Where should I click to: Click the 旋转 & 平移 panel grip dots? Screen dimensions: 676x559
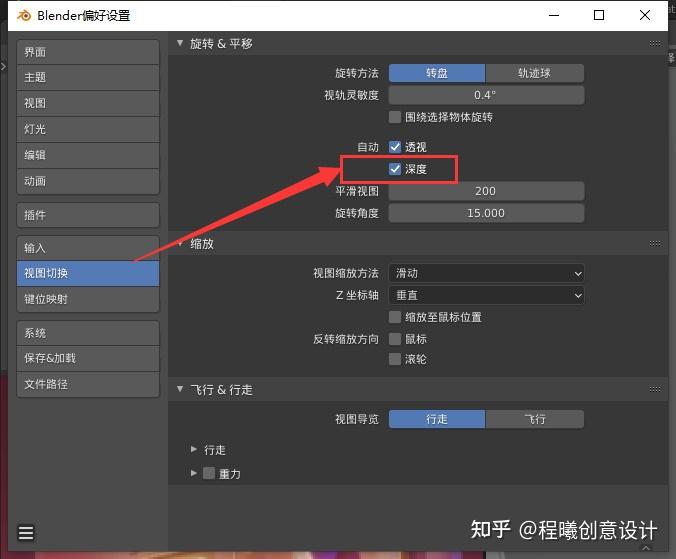coord(655,44)
